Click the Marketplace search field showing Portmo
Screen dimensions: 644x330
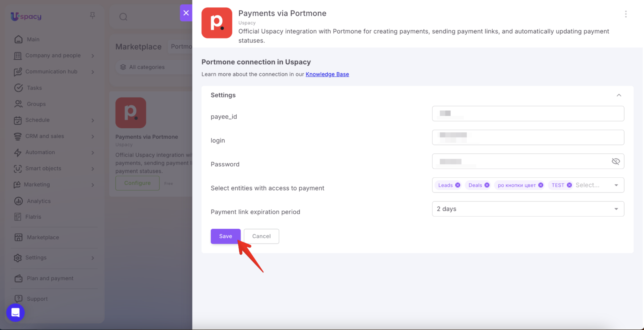coord(180,46)
